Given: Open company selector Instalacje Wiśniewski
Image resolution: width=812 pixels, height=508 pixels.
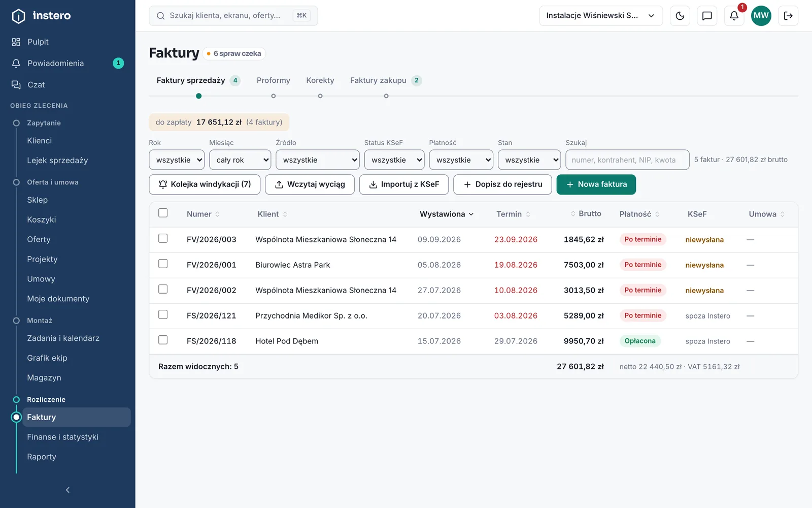Looking at the screenshot, I should (601, 16).
